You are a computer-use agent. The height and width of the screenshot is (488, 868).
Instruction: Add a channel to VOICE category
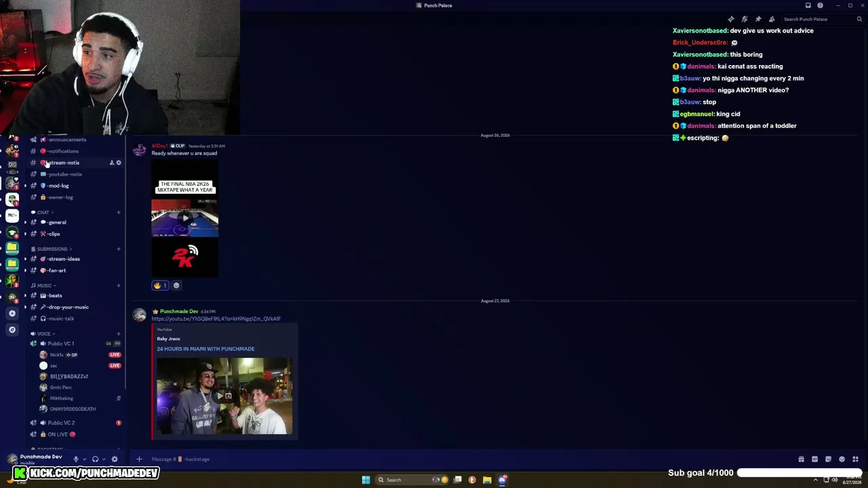[x=119, y=333]
